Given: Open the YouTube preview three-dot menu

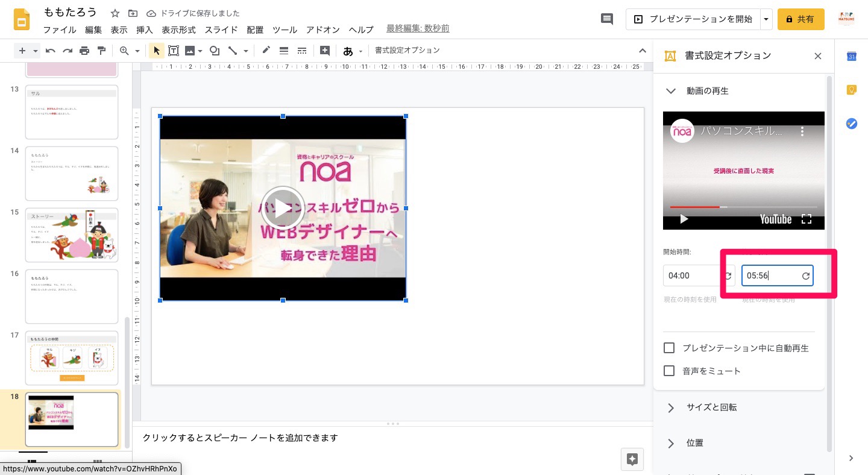Looking at the screenshot, I should pyautogui.click(x=802, y=131).
